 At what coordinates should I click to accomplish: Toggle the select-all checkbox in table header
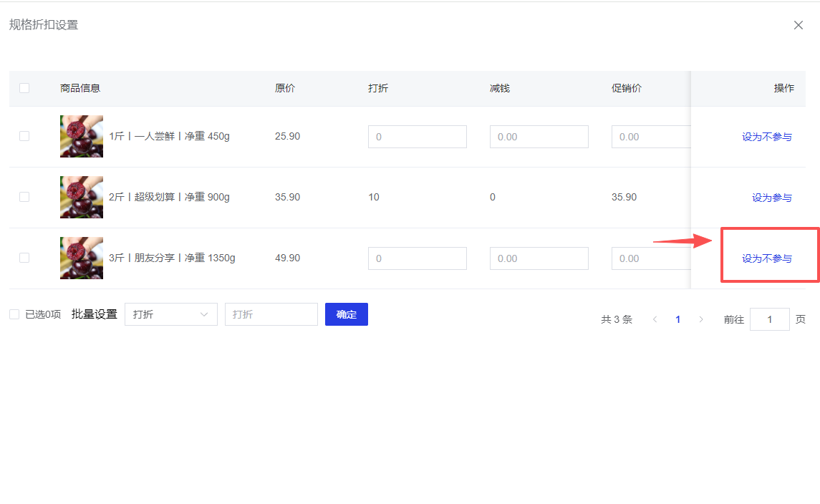click(24, 88)
